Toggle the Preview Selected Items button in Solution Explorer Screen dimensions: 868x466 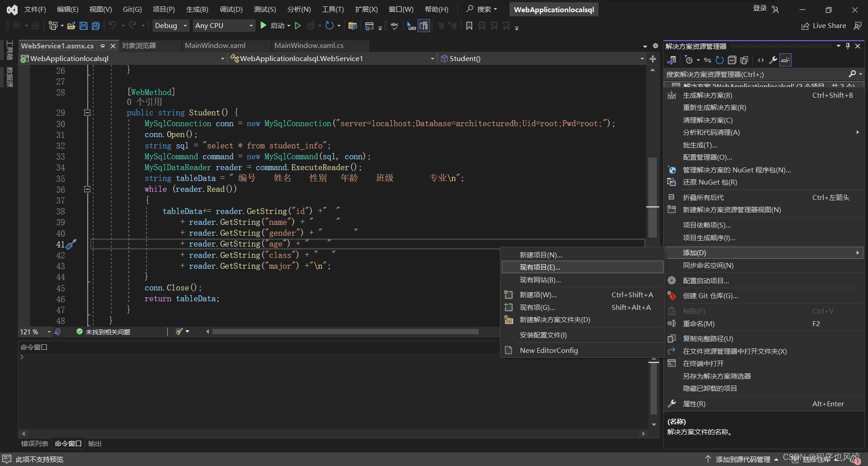pos(786,60)
